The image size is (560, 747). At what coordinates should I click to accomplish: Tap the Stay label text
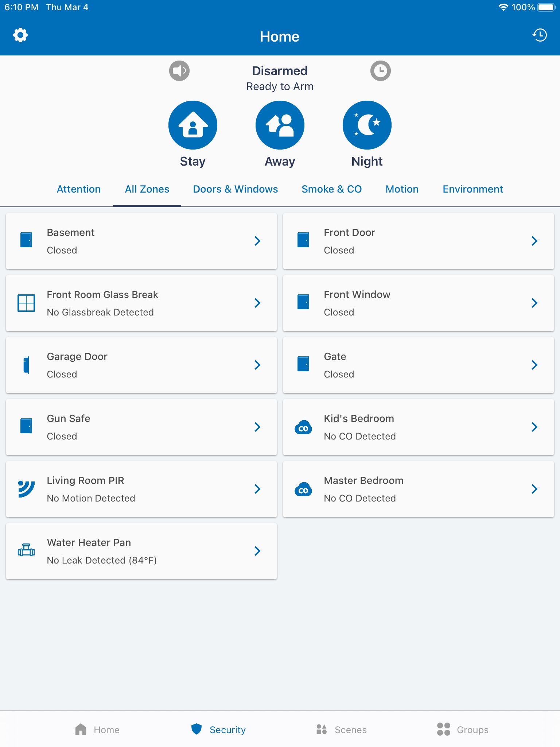click(x=193, y=162)
